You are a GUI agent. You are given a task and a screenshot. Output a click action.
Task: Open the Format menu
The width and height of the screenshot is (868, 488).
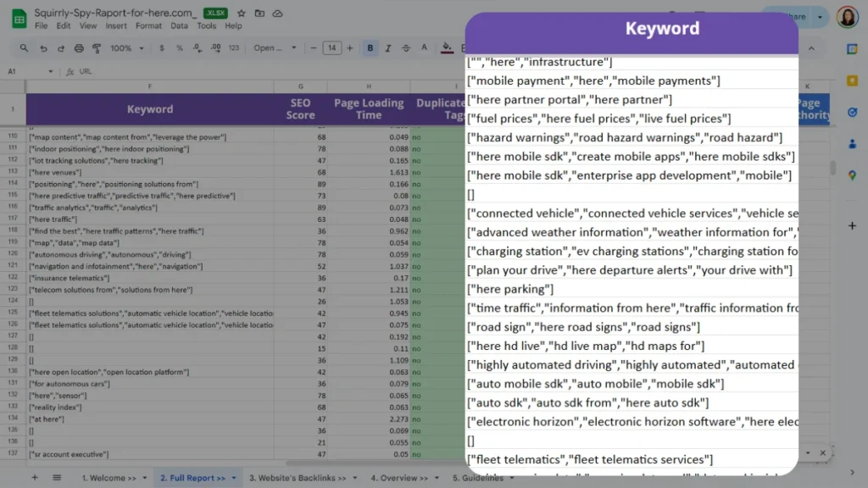pos(148,26)
